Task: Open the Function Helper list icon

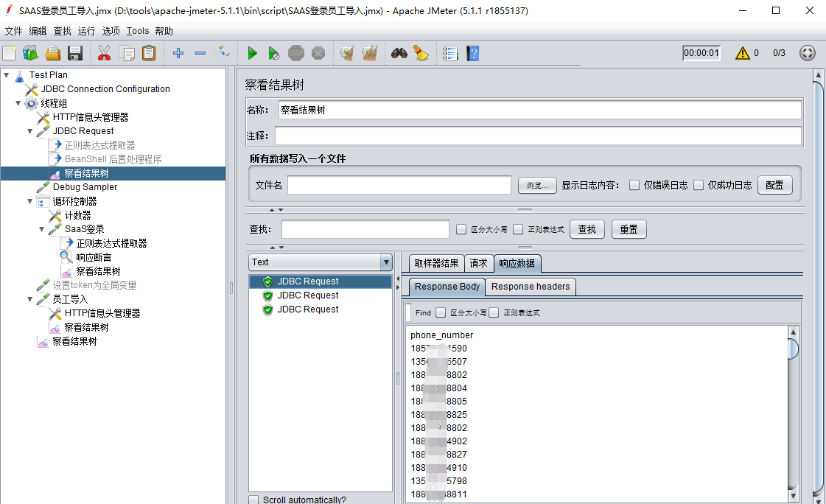Action: (450, 53)
